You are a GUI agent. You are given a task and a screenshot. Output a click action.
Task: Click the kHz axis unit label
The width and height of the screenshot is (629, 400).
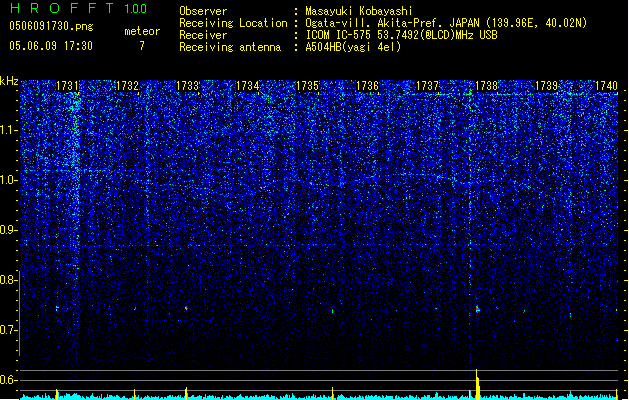(x=9, y=81)
